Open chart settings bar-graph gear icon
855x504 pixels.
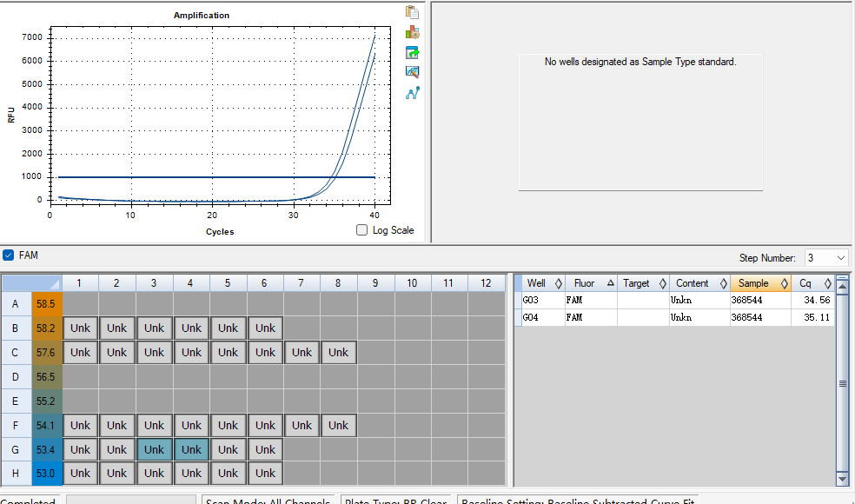pos(412,32)
